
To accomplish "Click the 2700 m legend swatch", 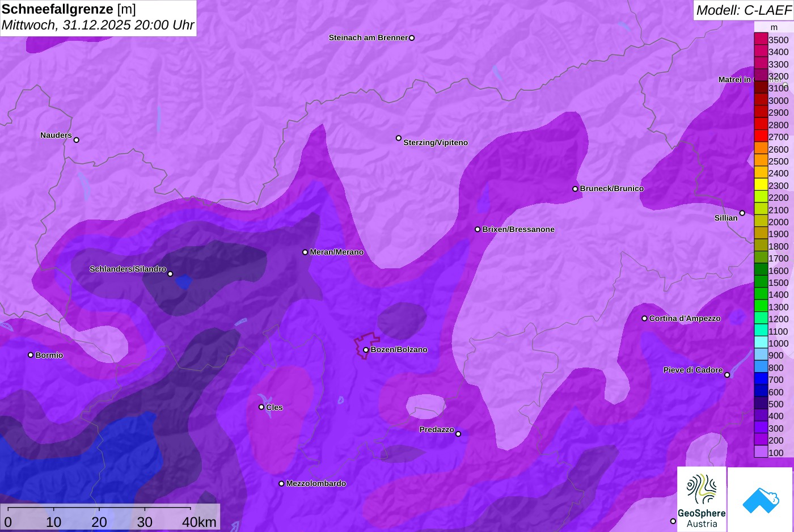I will point(761,136).
